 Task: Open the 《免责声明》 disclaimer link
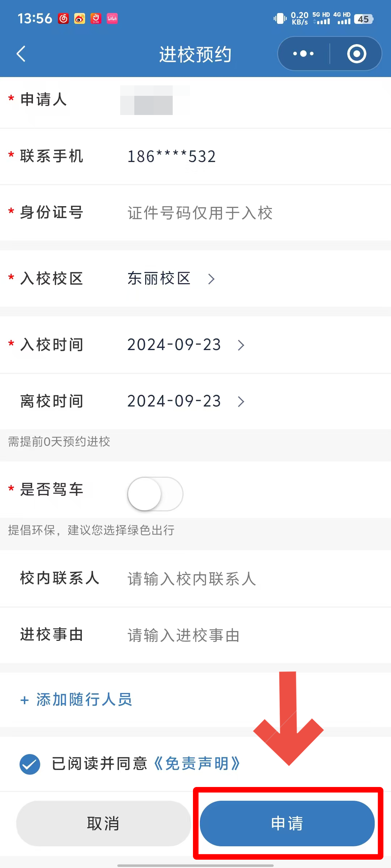click(197, 764)
